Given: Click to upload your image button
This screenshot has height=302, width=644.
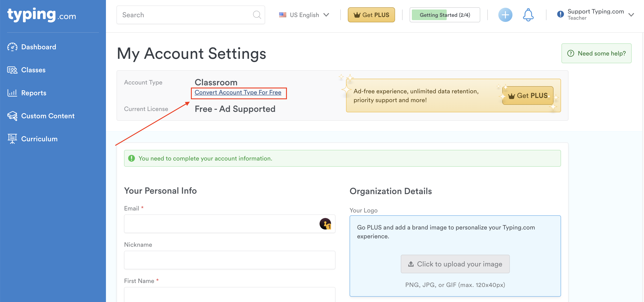Looking at the screenshot, I should pos(455,264).
